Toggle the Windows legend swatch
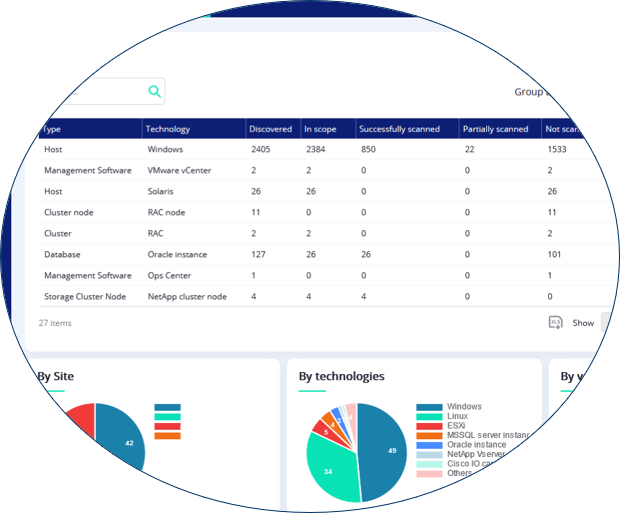This screenshot has width=620, height=513. click(428, 407)
